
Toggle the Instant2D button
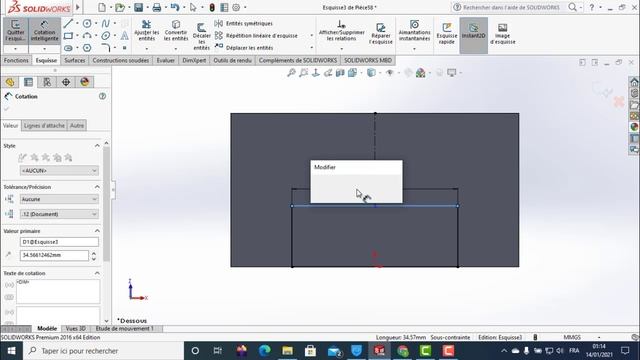(x=473, y=36)
